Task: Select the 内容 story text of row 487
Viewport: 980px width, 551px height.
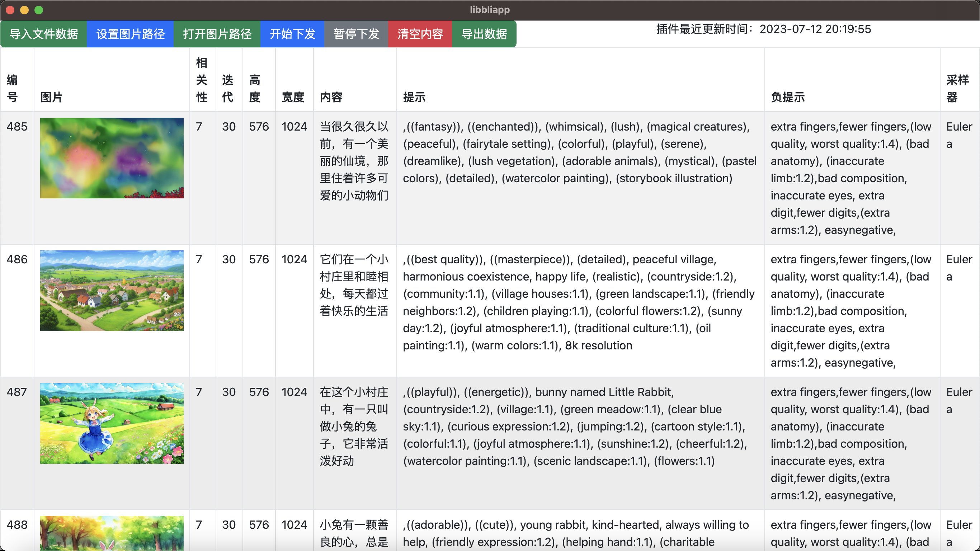Action: [354, 426]
